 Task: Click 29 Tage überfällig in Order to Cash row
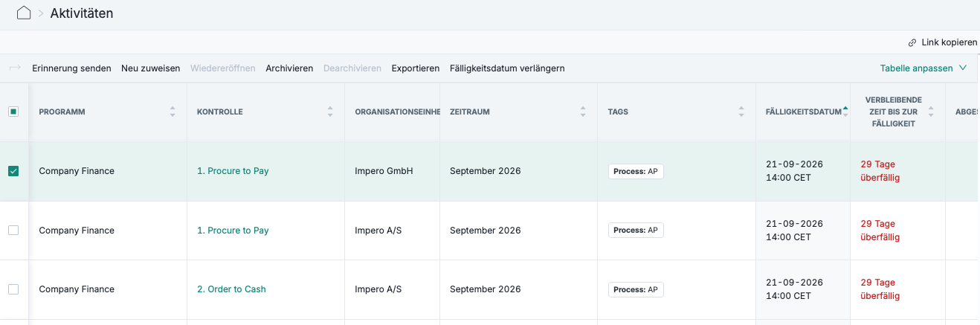880,289
